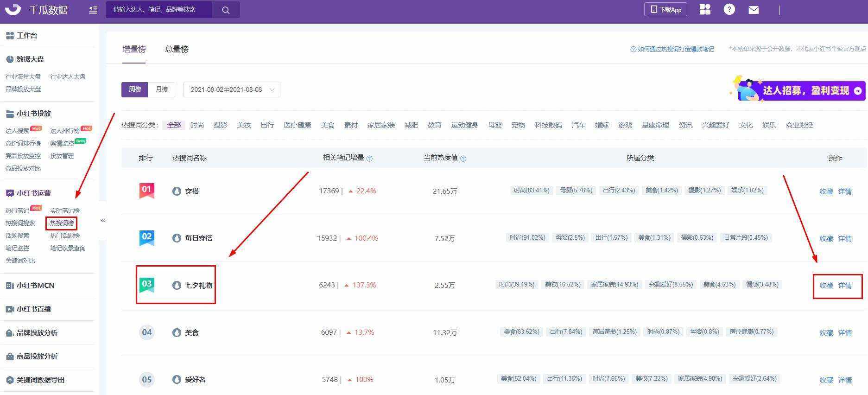
Task: Select the 全部 category filter
Action: [174, 125]
